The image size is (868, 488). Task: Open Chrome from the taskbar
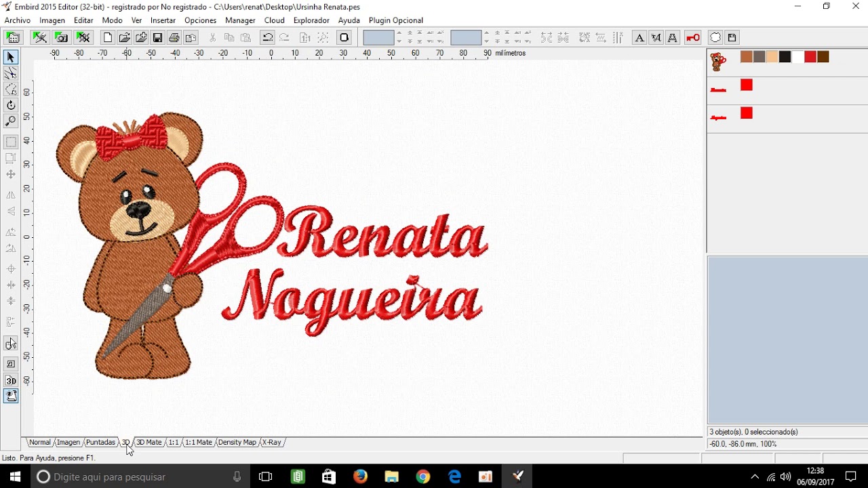tap(423, 477)
